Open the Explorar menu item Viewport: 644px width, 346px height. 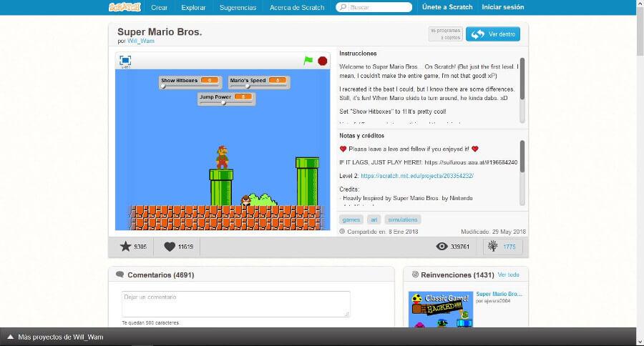click(x=193, y=7)
